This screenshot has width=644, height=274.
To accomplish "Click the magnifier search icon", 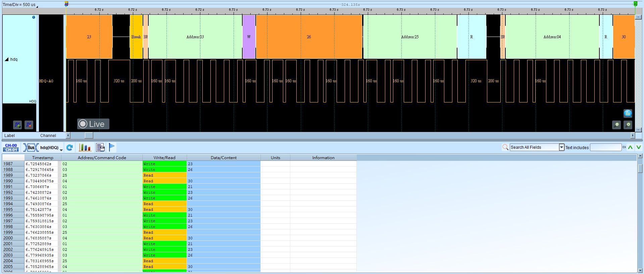I will point(505,147).
